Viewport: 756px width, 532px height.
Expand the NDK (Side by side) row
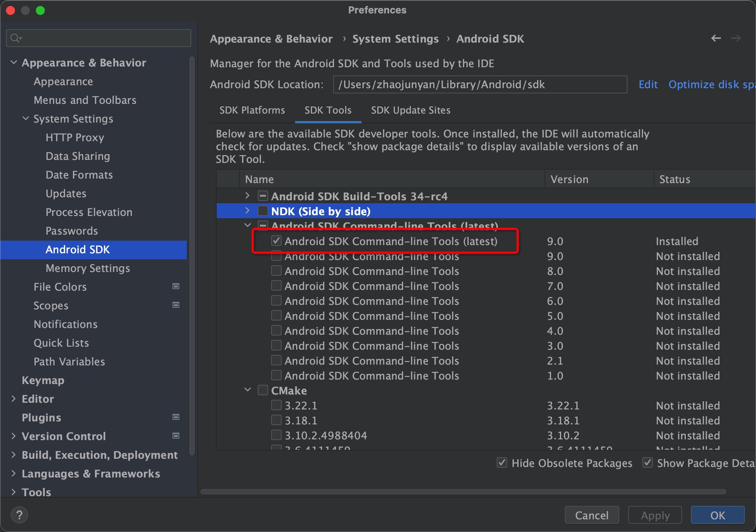point(247,211)
